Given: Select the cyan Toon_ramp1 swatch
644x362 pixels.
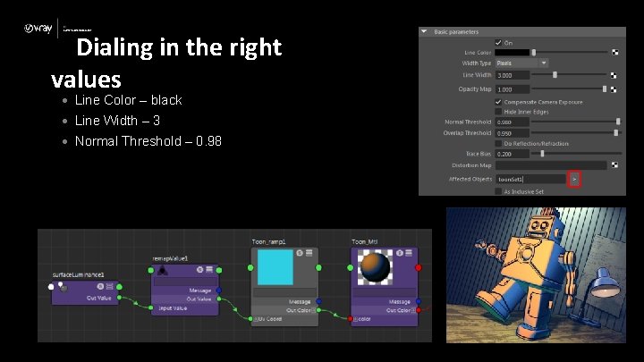Looking at the screenshot, I should pyautogui.click(x=275, y=267).
